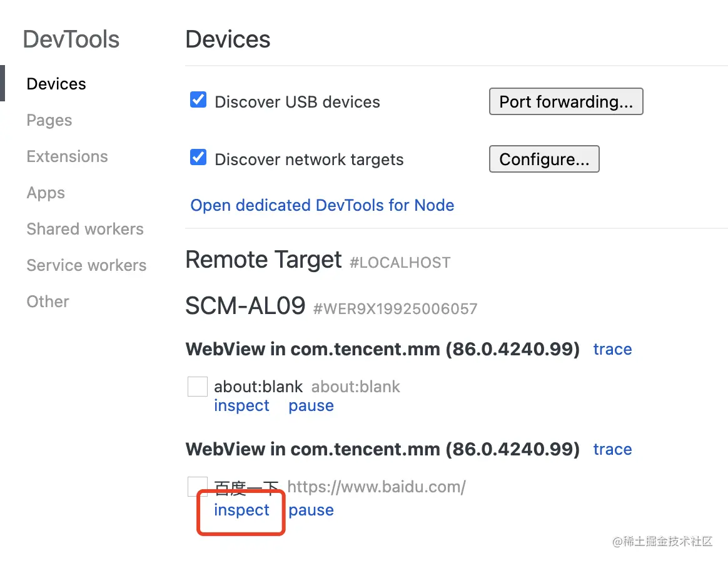The height and width of the screenshot is (563, 728).
Task: Disable the Discover network targets checkbox
Action: click(x=198, y=158)
